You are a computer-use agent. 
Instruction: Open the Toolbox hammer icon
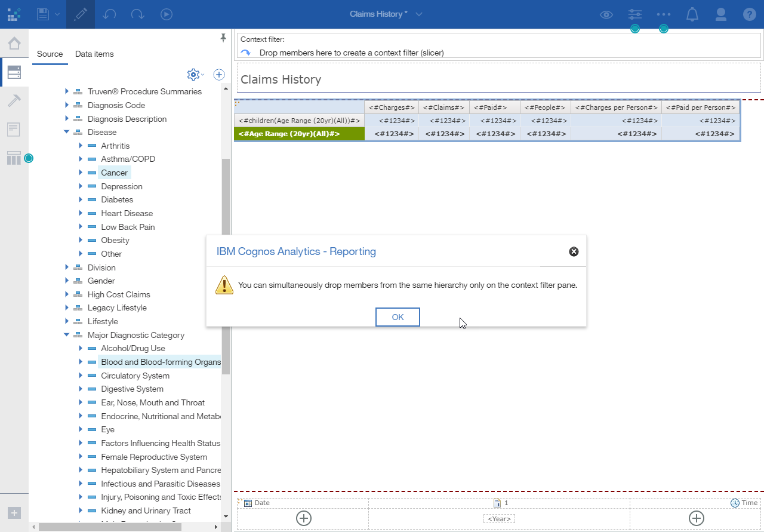point(14,100)
